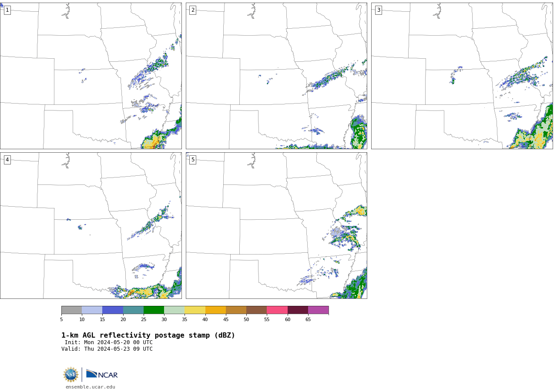Click the gray 5-10 dBZ color swatch

[71, 310]
